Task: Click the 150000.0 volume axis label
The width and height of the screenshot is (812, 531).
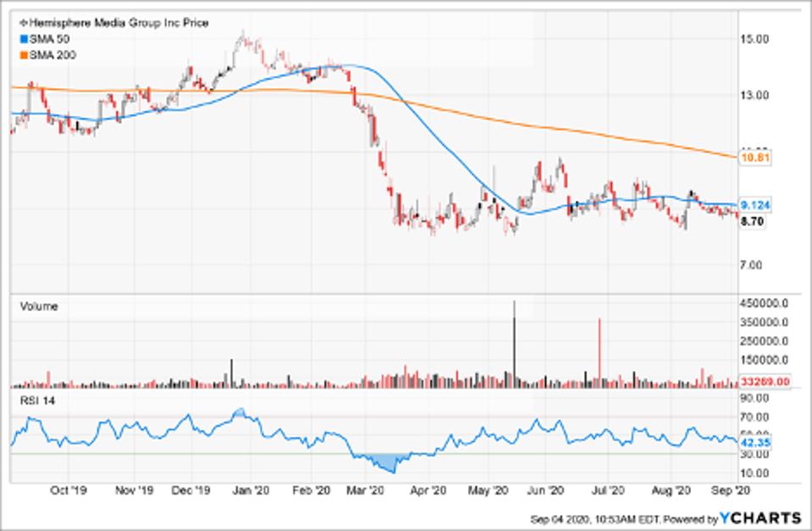Action: [x=765, y=360]
